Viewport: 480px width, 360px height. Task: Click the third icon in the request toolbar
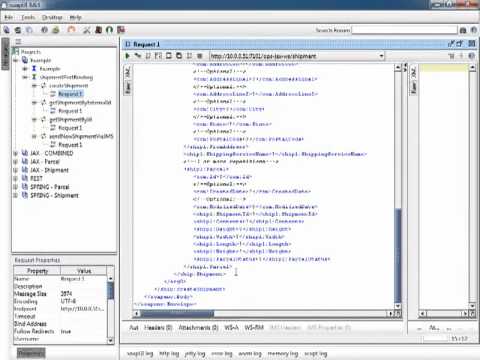148,56
